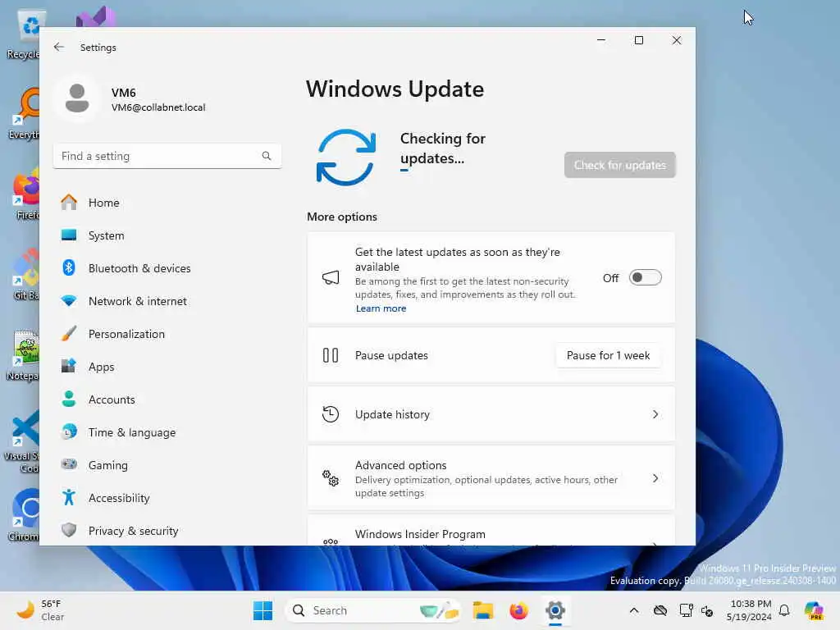Viewport: 840px width, 630px height.
Task: Select Recycle Bin desktop icon
Action: coord(25,33)
